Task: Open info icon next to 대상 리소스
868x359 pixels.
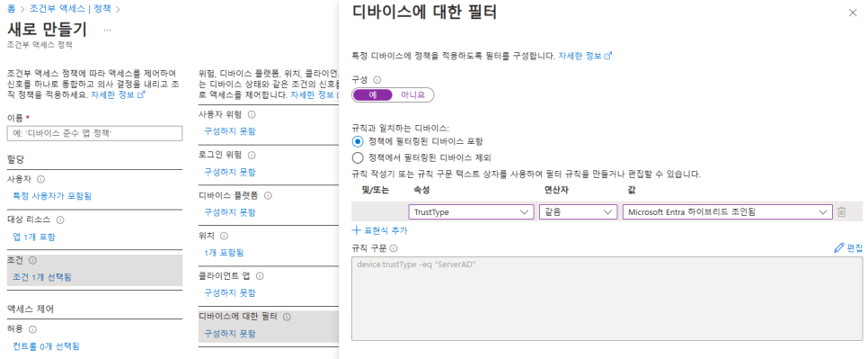Action: pyautogui.click(x=60, y=220)
